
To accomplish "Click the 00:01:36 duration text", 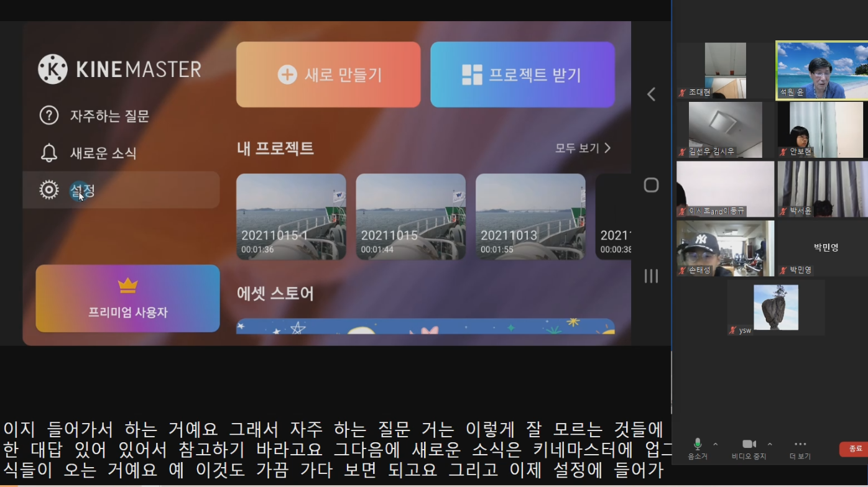I will pyautogui.click(x=257, y=250).
